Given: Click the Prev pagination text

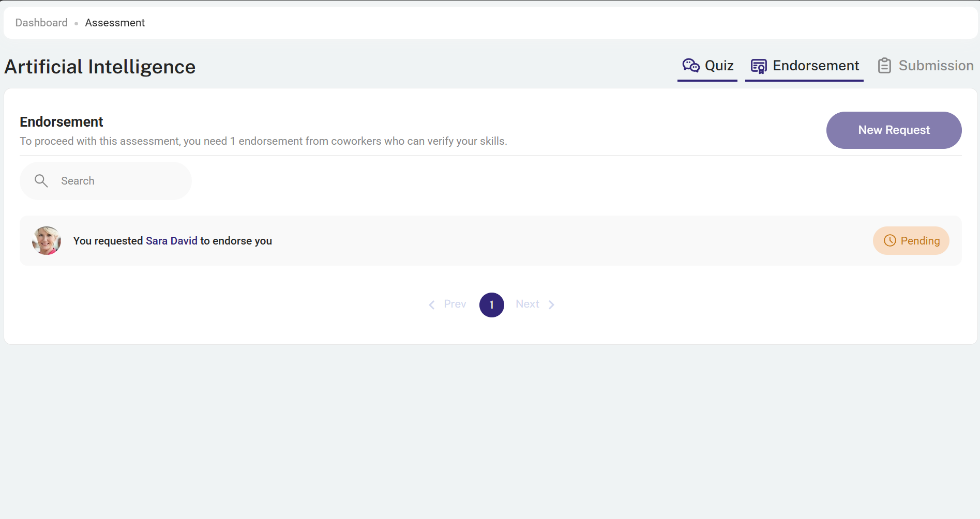Looking at the screenshot, I should point(455,304).
